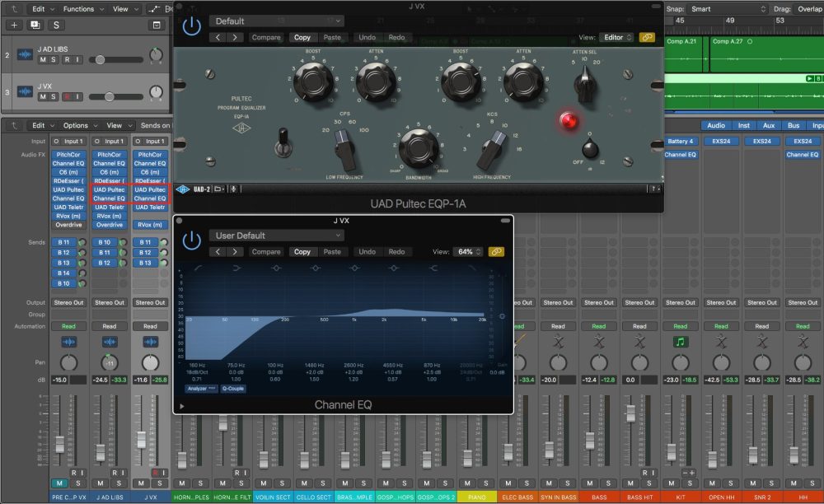Click Paste in the Pultec plugin header
Image resolution: width=824 pixels, height=504 pixels.
coord(332,37)
